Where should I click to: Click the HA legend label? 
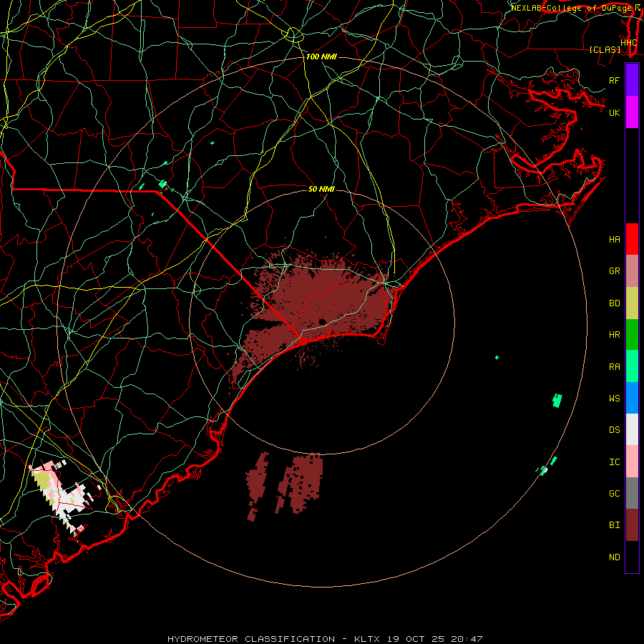click(x=614, y=240)
